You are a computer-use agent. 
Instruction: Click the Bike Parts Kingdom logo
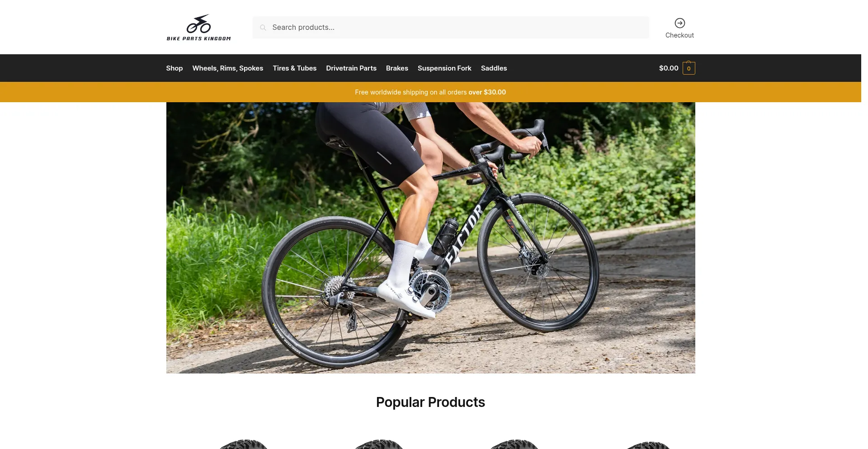198,28
